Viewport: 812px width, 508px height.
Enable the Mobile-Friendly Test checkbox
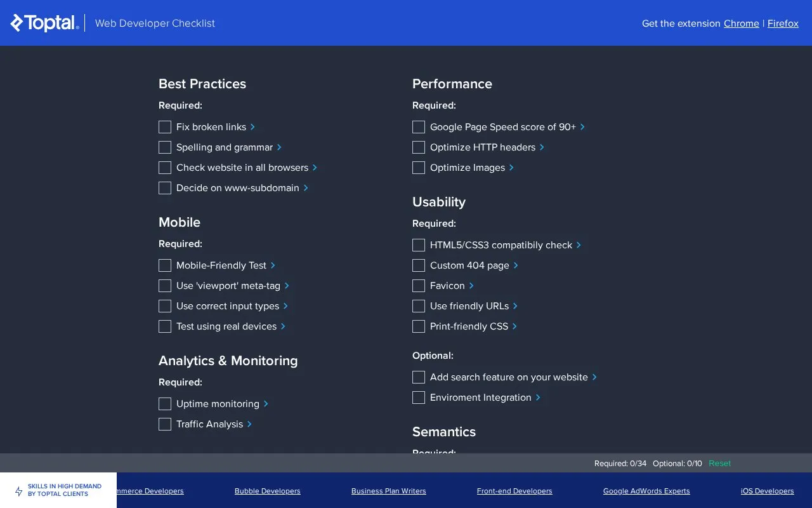click(x=165, y=265)
